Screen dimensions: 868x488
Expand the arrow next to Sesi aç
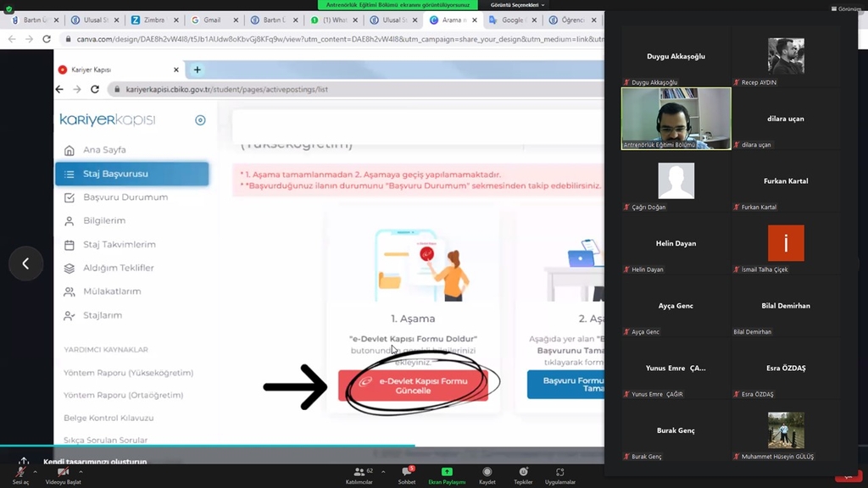click(x=35, y=472)
